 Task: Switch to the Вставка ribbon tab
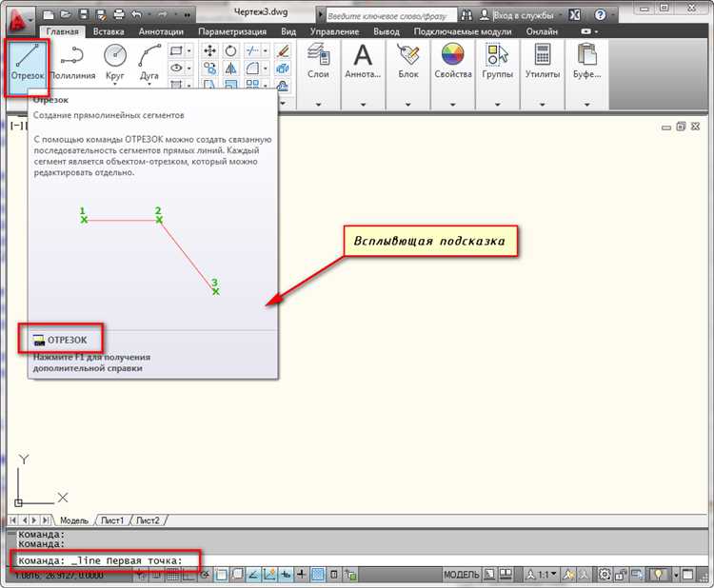(109, 31)
